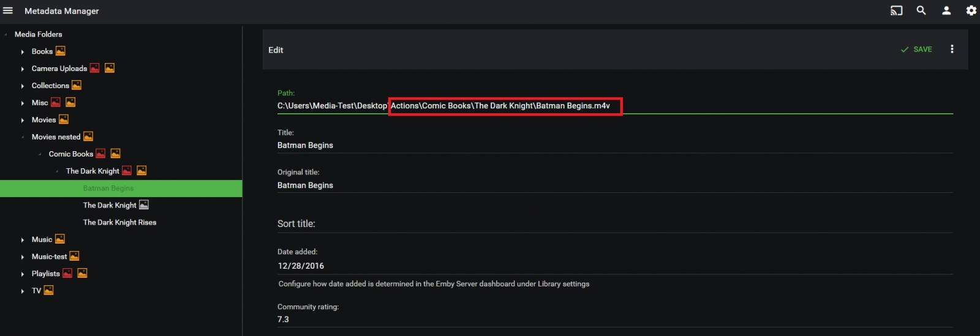Click the Metadata Manager page title
This screenshot has height=336, width=980.
pos(61,11)
